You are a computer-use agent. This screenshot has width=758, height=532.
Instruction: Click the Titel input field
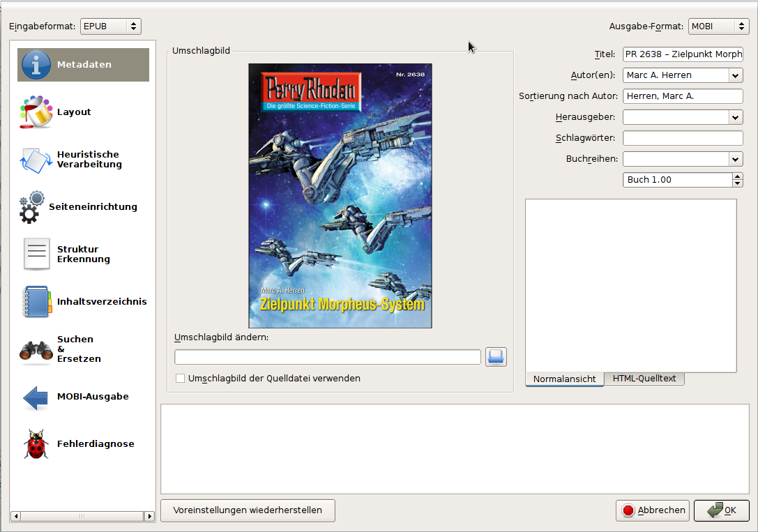683,54
